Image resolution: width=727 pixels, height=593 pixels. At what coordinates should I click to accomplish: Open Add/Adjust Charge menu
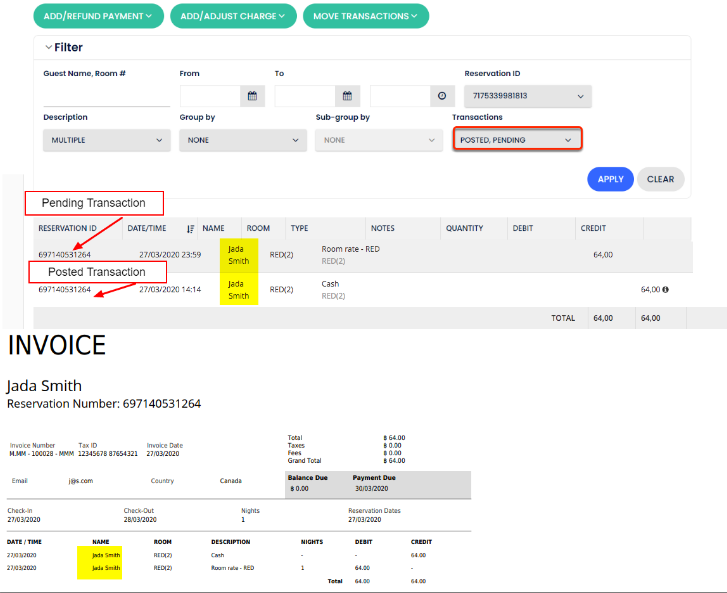(233, 16)
